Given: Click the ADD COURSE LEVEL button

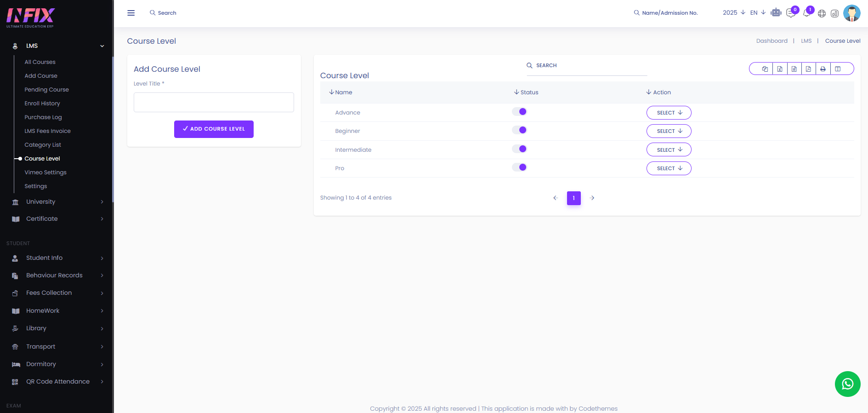Looking at the screenshot, I should [214, 129].
